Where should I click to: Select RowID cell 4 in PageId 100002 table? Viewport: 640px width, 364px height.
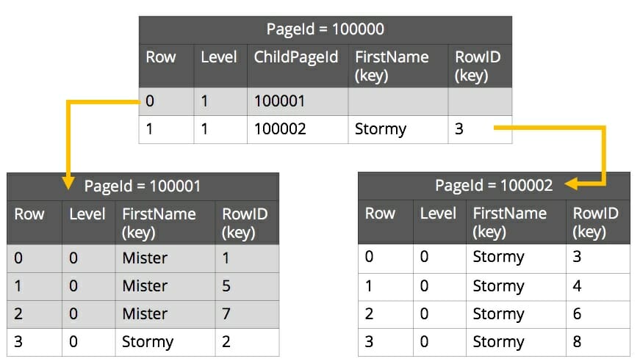(x=578, y=285)
